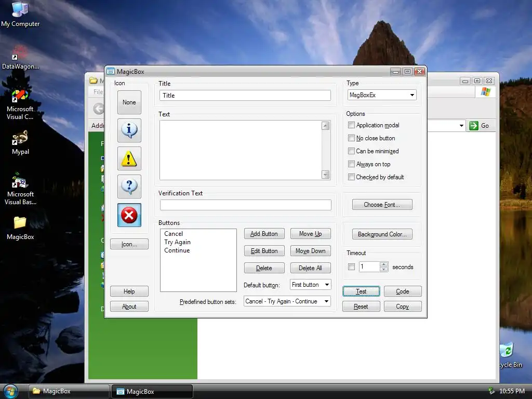The image size is (532, 399).
Task: Open About dialog
Action: (x=129, y=307)
